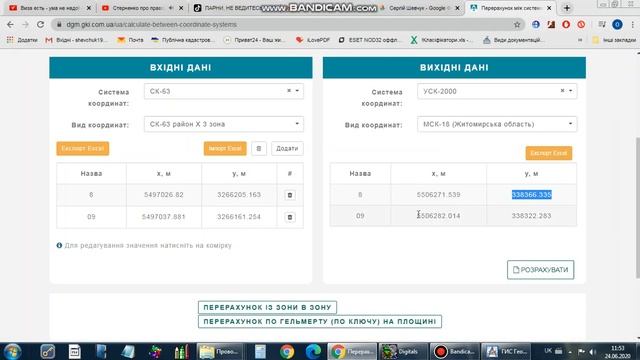Delete row 8 with its trash icon
640x360 pixels.
290,195
